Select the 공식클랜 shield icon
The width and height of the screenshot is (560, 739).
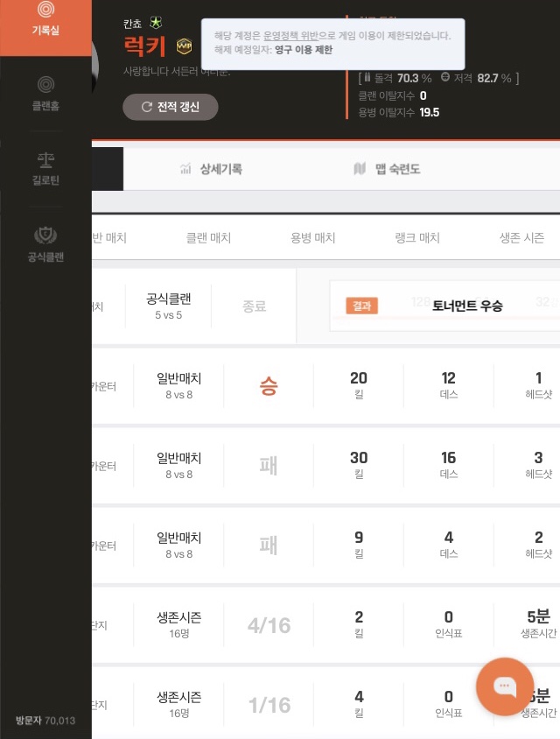[45, 236]
